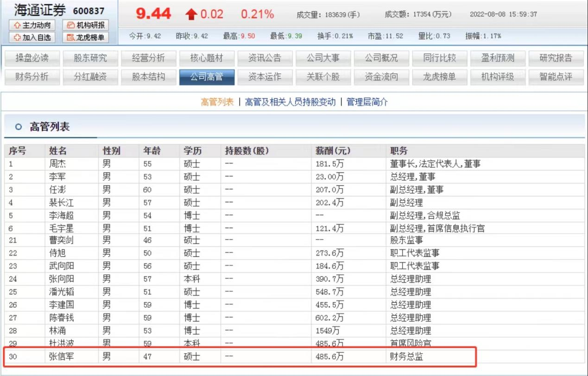Click 董事长,法定代表人,董事 position cell
This screenshot has height=376, width=588.
pos(436,164)
